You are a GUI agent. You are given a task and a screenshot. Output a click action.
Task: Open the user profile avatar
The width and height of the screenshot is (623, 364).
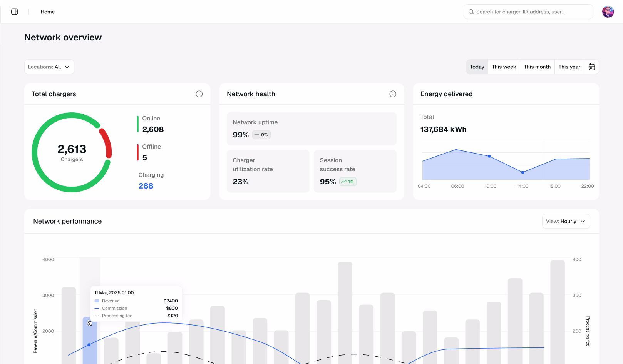point(608,12)
